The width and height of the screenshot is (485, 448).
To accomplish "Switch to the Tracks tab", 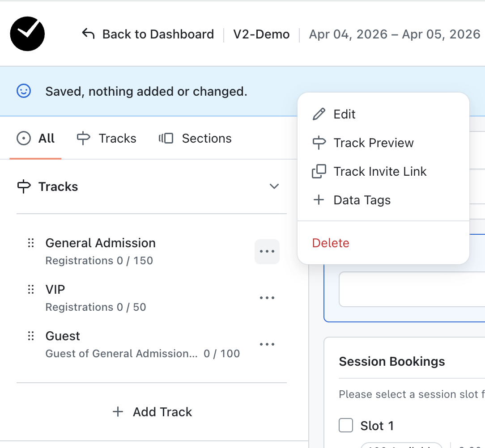I will point(106,139).
